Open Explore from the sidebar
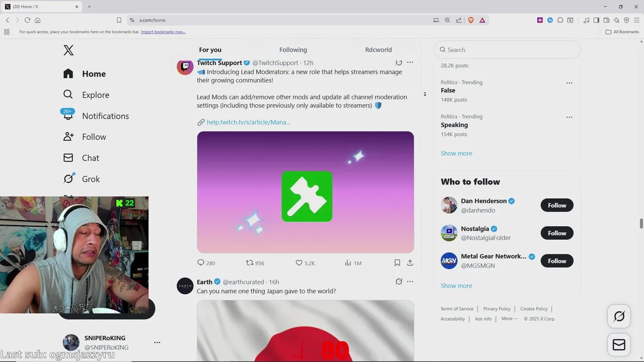644x362 pixels. click(x=86, y=95)
